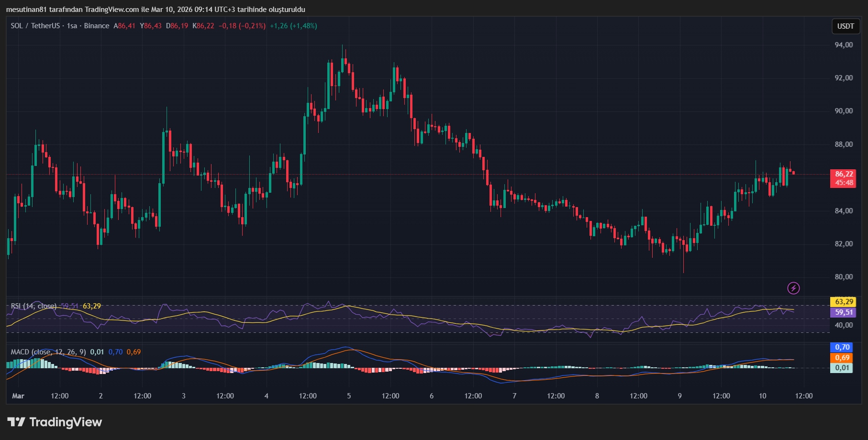Click the Mar label on the time axis

coord(18,396)
